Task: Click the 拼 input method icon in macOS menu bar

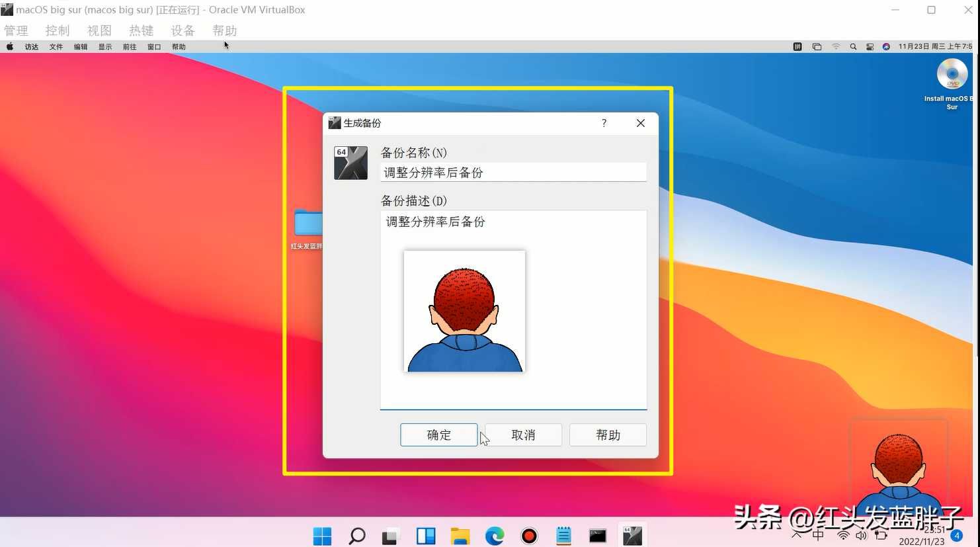Action: pos(797,47)
